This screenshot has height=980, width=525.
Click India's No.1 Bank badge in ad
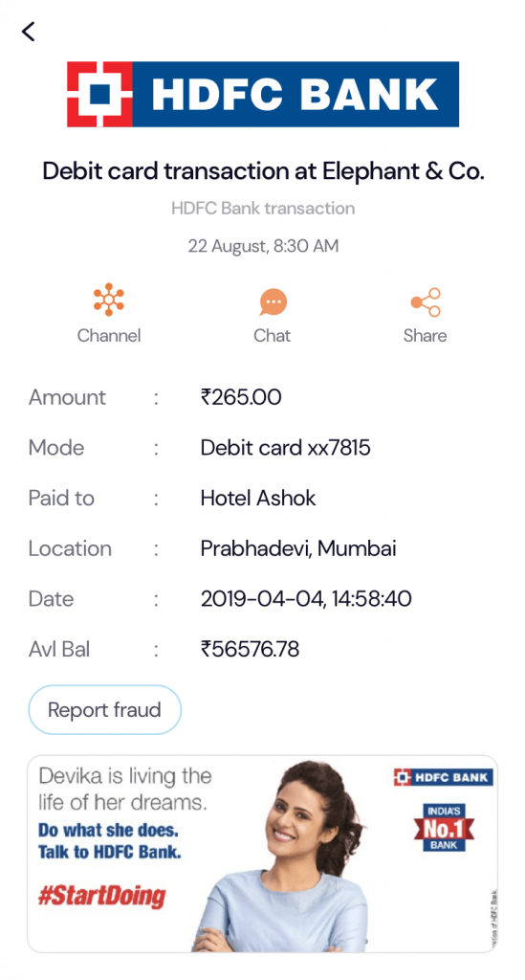click(443, 828)
